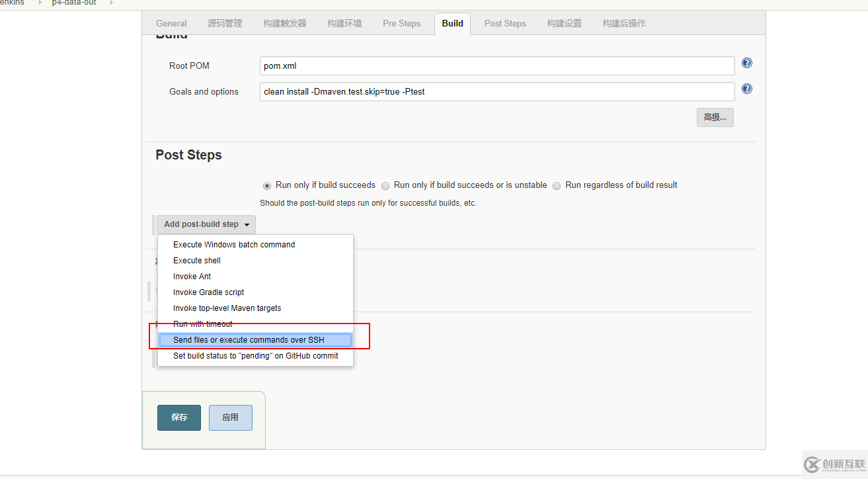Screen dimensions: 868x479
Task: Open help for Goals and options
Action: [x=747, y=89]
